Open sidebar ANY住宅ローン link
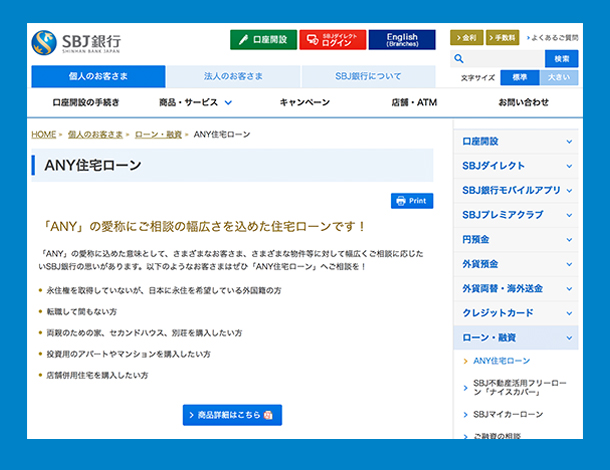610x470 pixels. click(x=501, y=361)
